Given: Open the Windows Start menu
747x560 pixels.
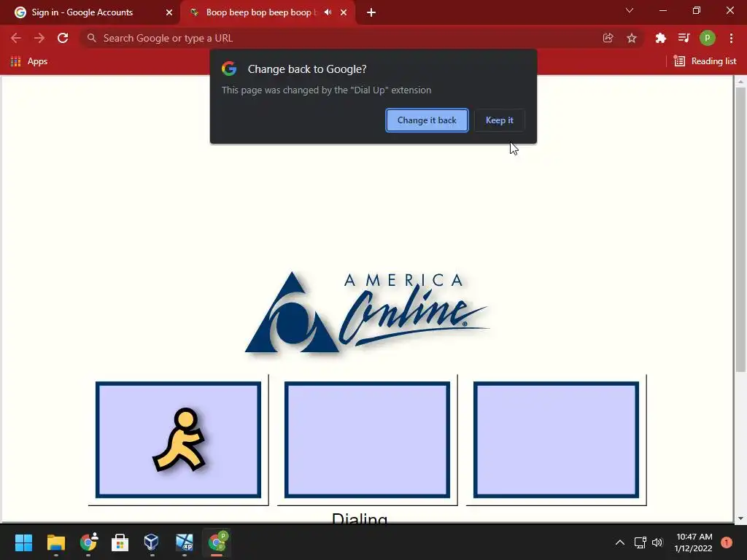Looking at the screenshot, I should (x=23, y=542).
